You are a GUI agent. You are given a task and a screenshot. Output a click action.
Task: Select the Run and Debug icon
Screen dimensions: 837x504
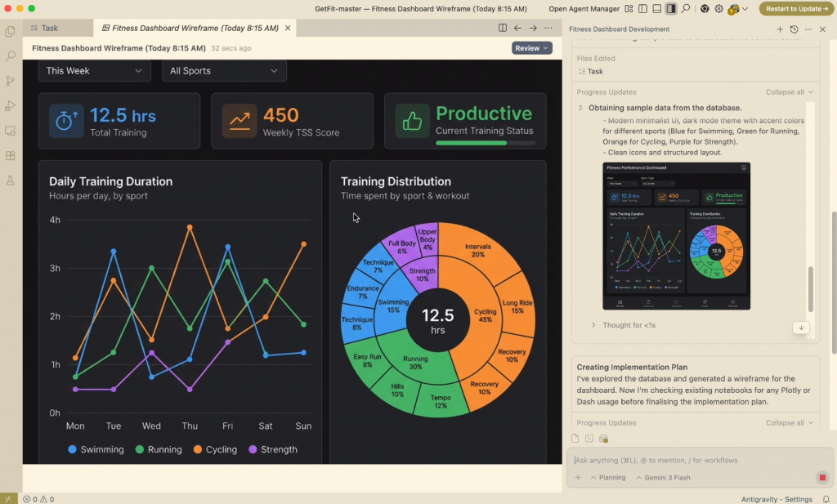(x=10, y=105)
